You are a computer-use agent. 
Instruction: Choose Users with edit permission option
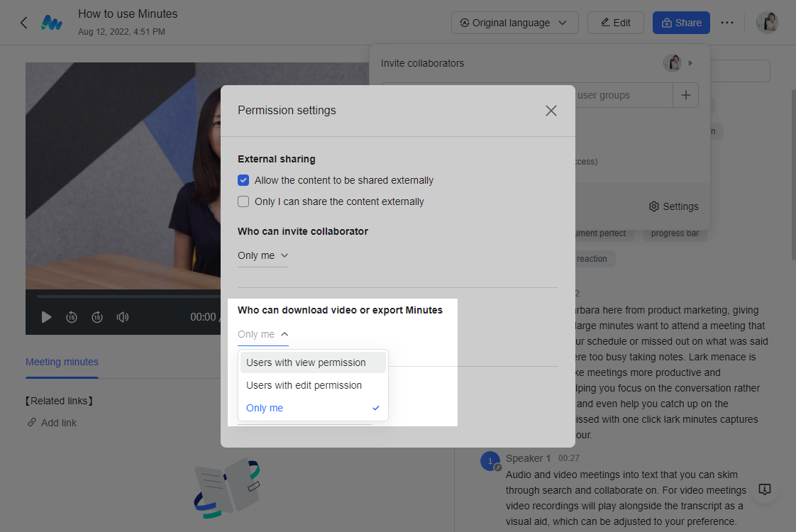click(304, 385)
